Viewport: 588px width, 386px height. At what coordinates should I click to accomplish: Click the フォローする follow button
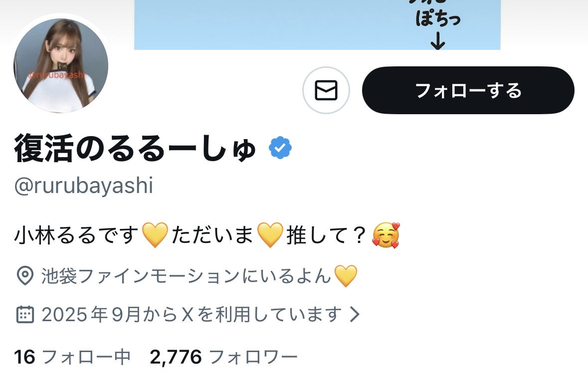pos(468,90)
